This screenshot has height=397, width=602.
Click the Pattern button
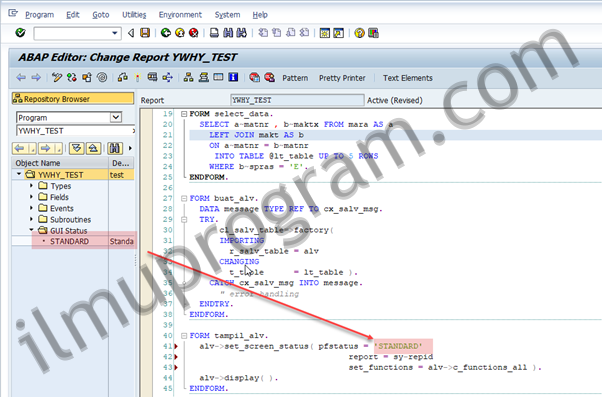coord(295,78)
